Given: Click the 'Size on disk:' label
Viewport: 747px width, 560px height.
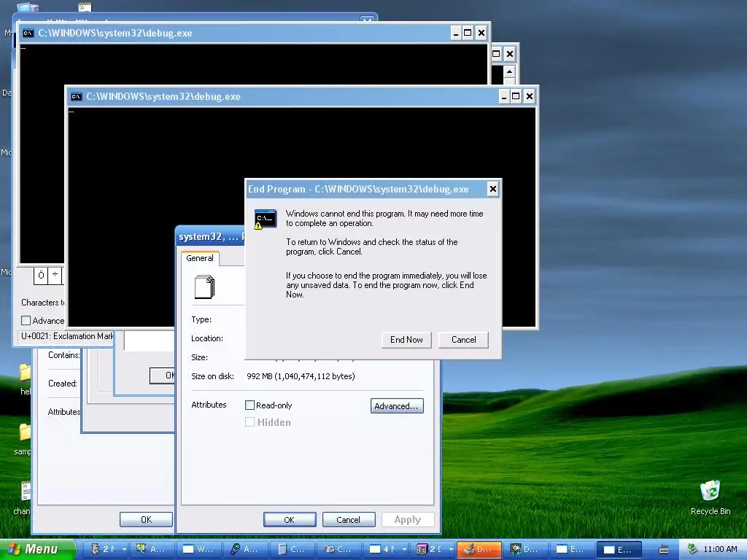Looking at the screenshot, I should pos(212,376).
